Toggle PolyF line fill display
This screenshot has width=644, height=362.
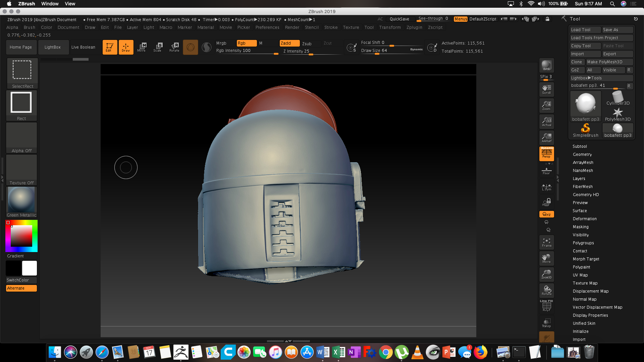[546, 306]
